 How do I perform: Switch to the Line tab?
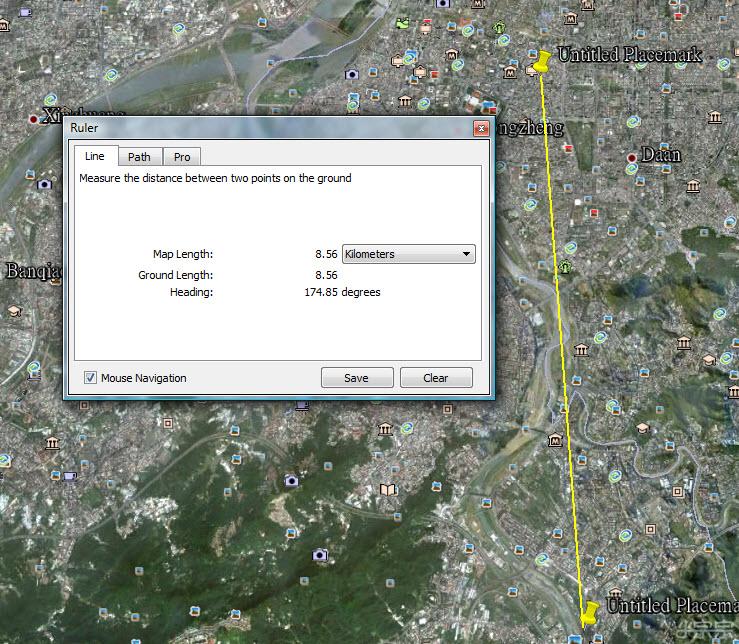pos(94,156)
